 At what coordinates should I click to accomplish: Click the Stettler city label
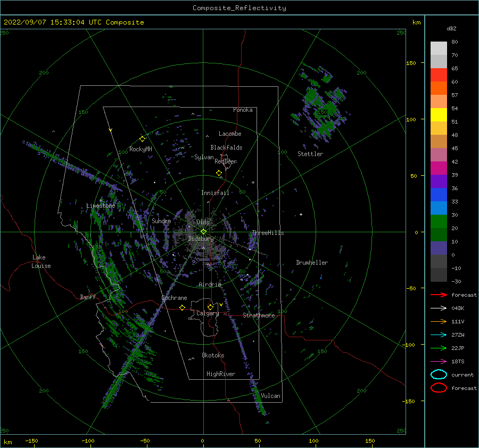[x=310, y=154]
